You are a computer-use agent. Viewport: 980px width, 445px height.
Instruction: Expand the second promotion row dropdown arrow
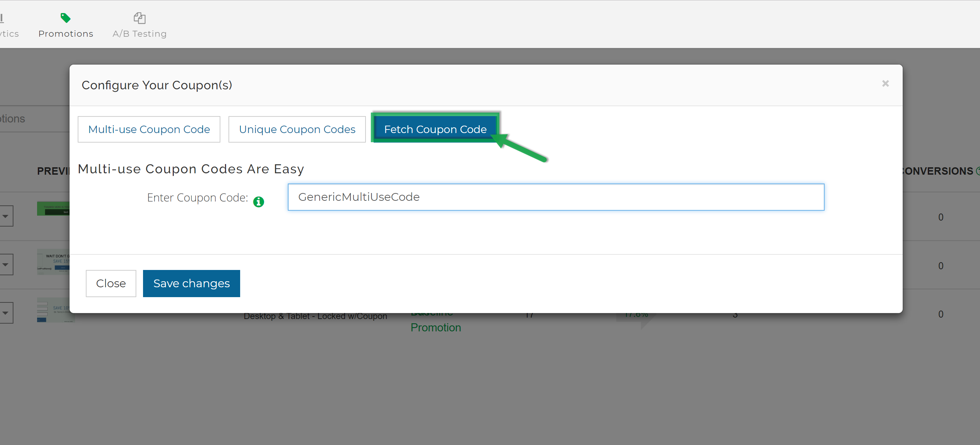tap(5, 264)
